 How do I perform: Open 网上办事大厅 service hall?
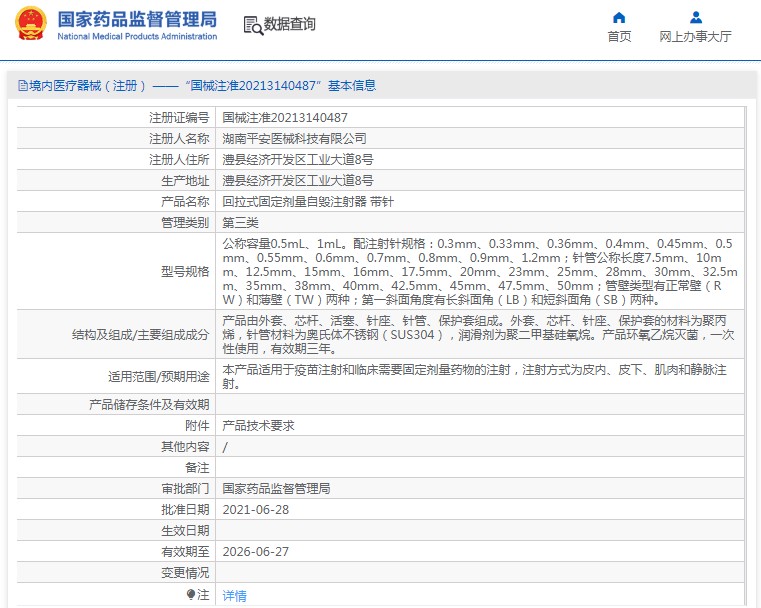click(x=695, y=36)
